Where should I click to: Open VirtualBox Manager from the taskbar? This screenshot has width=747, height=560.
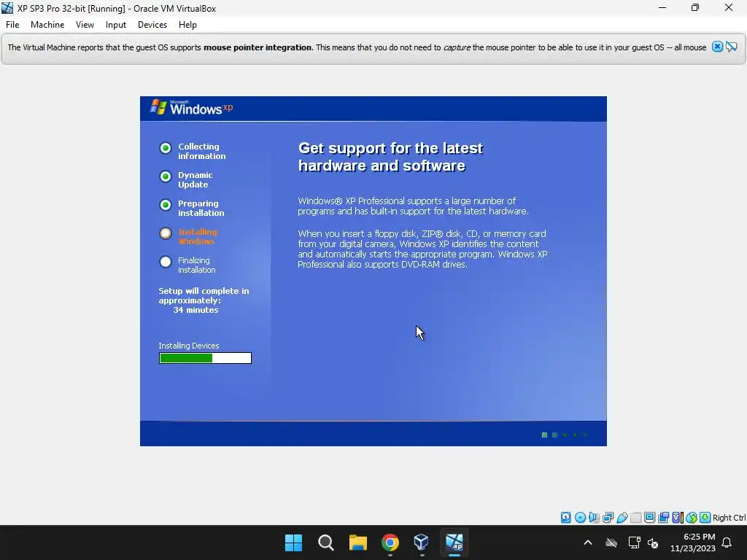pyautogui.click(x=422, y=542)
